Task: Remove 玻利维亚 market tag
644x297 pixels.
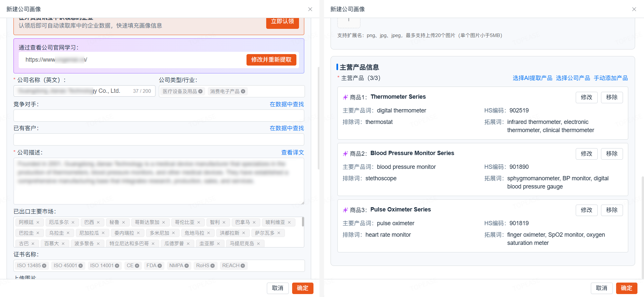Action: pyautogui.click(x=289, y=222)
